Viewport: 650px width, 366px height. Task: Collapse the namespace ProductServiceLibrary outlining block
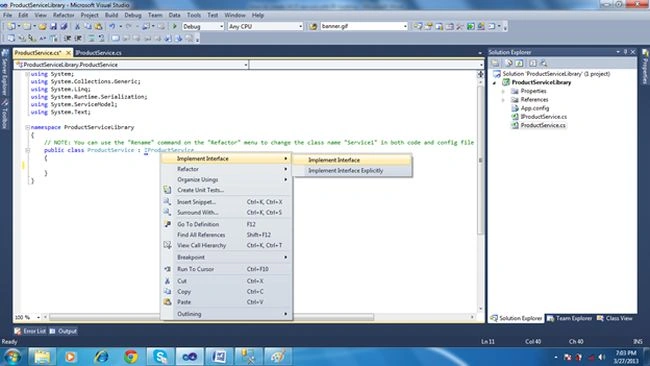27,127
